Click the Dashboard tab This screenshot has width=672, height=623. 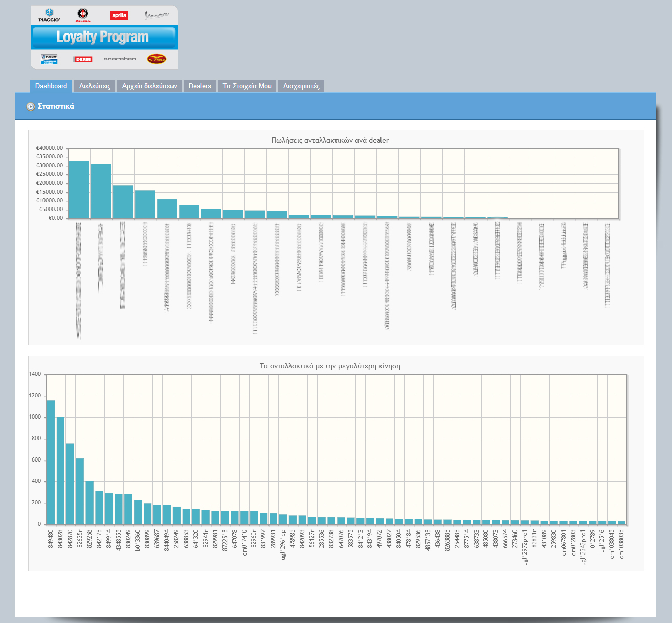(x=51, y=85)
